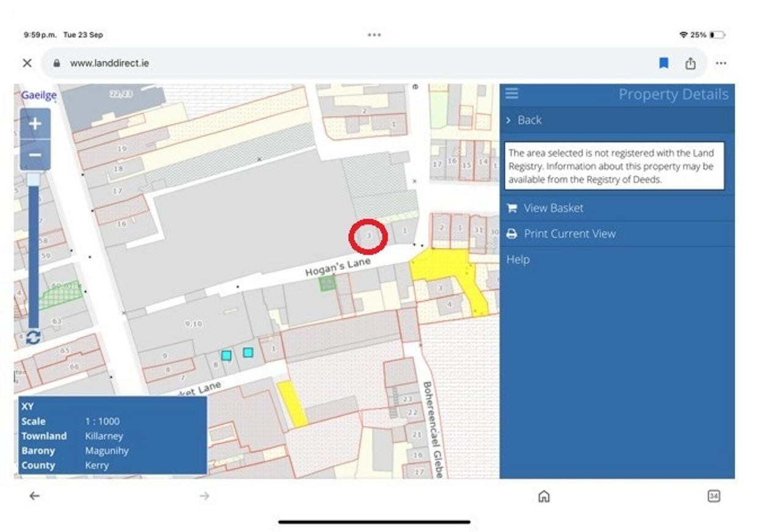Select Print Current View
This screenshot has width=782, height=532.
(x=569, y=234)
